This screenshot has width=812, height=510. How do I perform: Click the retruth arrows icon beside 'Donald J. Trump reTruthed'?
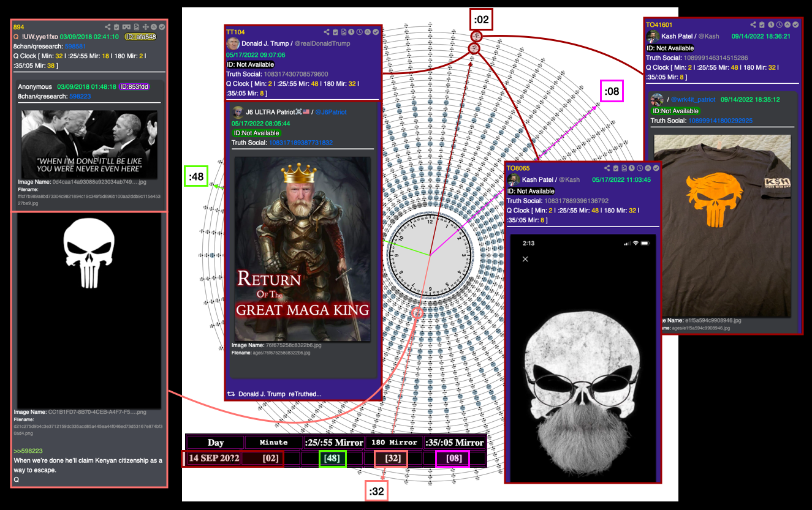(x=231, y=394)
